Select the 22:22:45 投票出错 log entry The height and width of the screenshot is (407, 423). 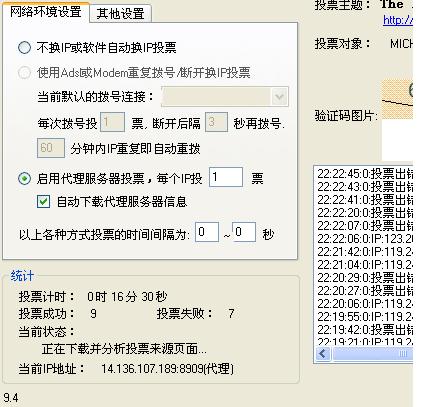pyautogui.click(x=365, y=174)
